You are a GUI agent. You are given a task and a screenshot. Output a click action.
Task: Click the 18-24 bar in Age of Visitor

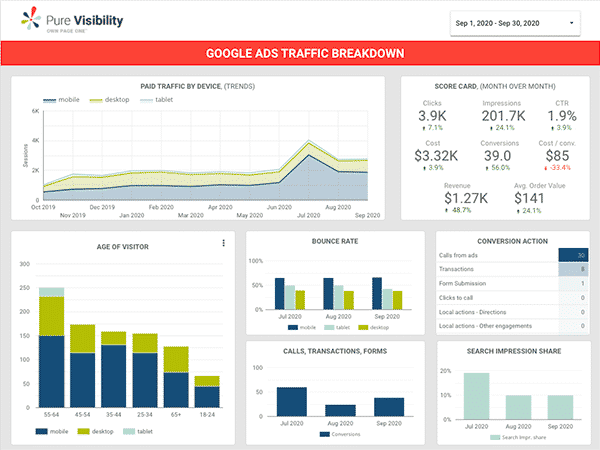click(207, 391)
